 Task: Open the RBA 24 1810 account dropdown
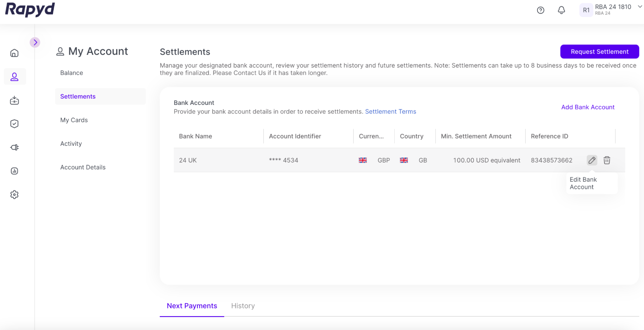[x=639, y=7]
